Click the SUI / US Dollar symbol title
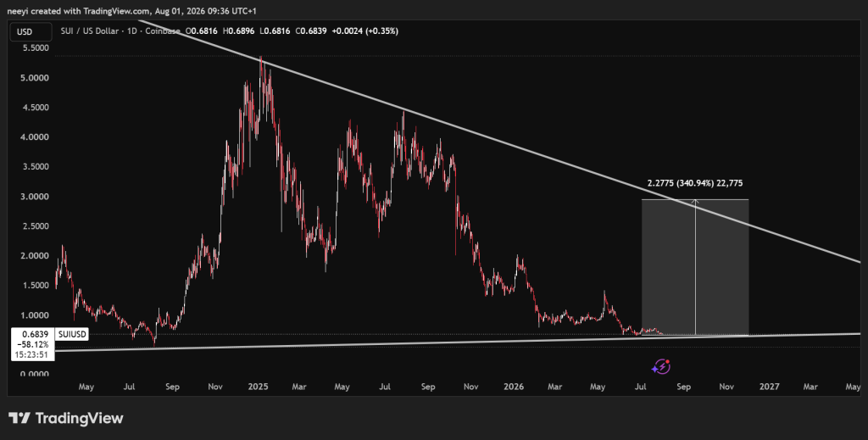The width and height of the screenshot is (868, 440). coord(90,31)
